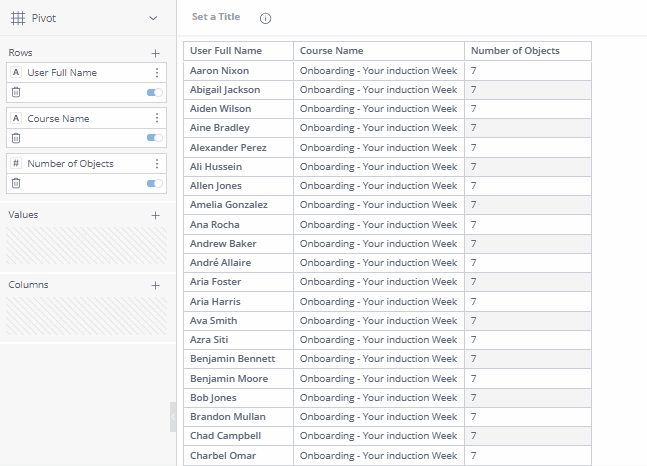The height and width of the screenshot is (466, 647).
Task: Collapse the left panel with the side handle
Action: click(x=173, y=417)
